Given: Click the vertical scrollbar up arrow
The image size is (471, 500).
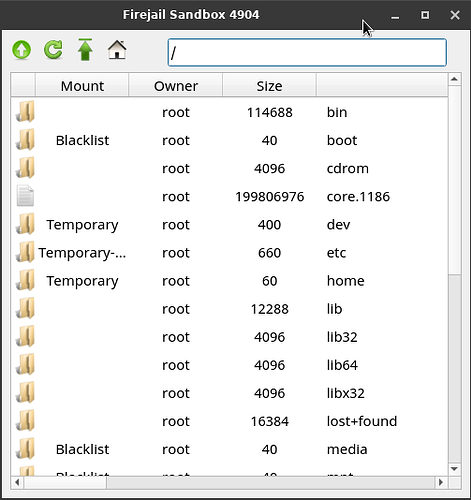Looking at the screenshot, I should [455, 79].
